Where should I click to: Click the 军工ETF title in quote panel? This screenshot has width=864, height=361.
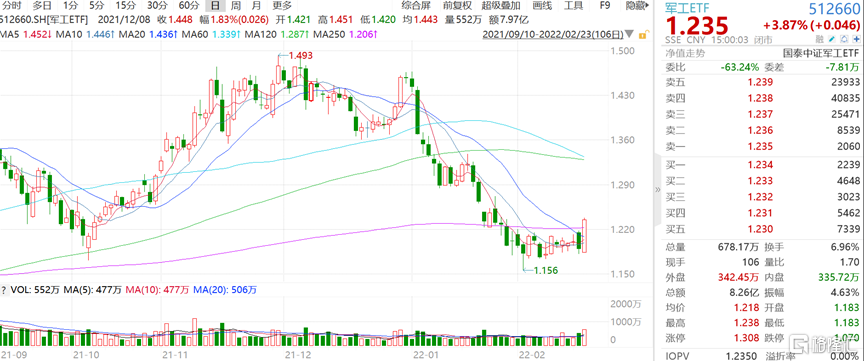tap(686, 8)
